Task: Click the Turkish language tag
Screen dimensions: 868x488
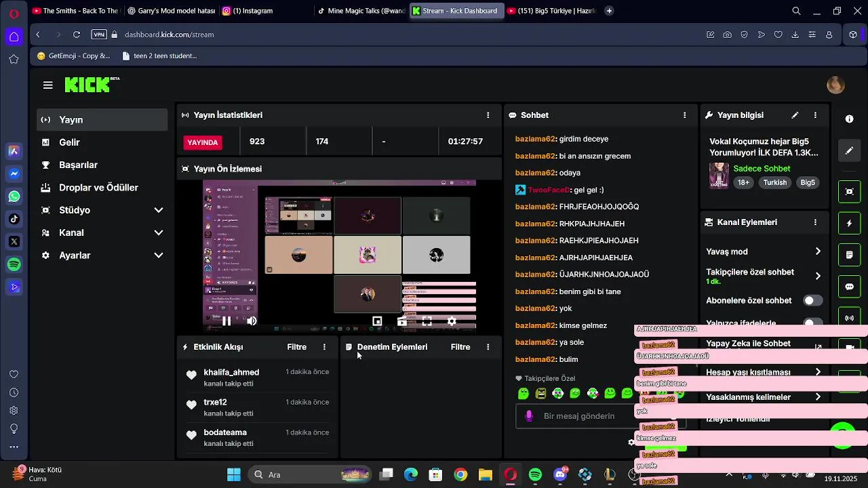Action: point(775,183)
